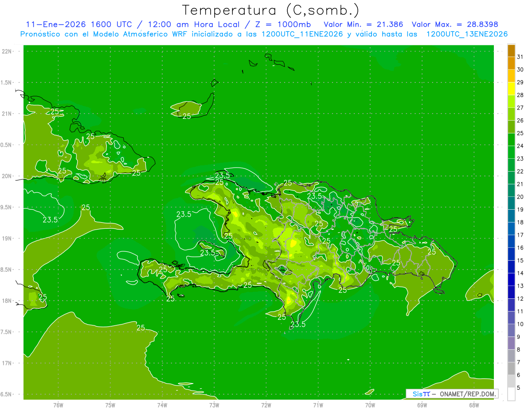Select legend swatch between 15 and 16
The height and width of the screenshot is (411, 532).
pyautogui.click(x=511, y=254)
